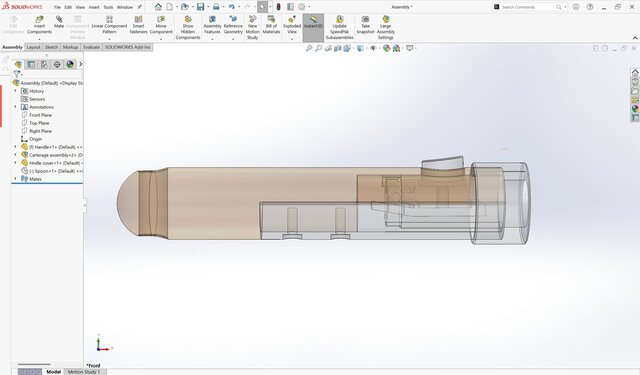Viewport: 640px width, 375px height.
Task: Toggle the Hide/Show Items eye icon
Action: [x=373, y=49]
